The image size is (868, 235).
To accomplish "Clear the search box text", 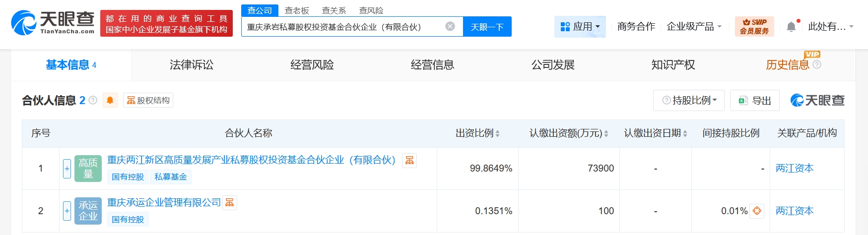I will (x=450, y=27).
